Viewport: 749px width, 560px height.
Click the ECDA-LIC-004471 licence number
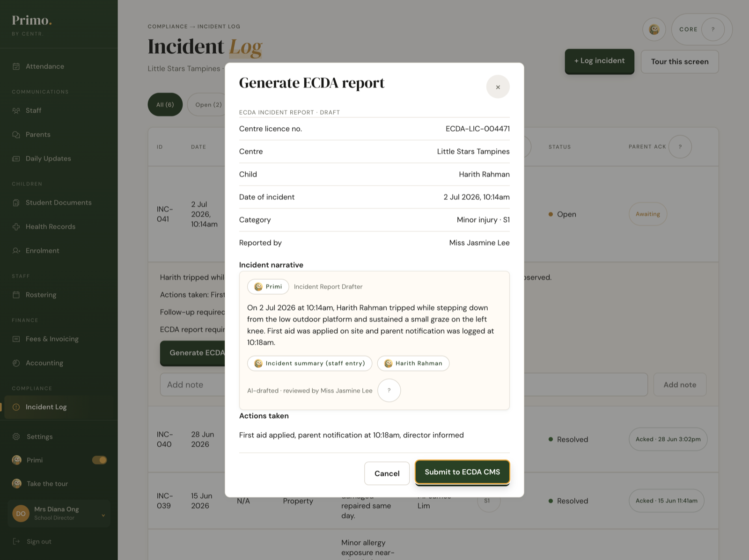[x=477, y=129]
